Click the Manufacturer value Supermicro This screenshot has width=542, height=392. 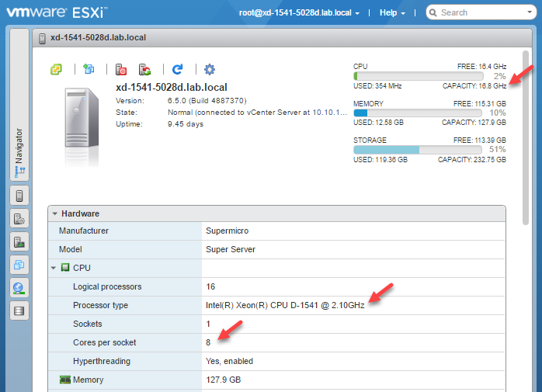pos(227,231)
